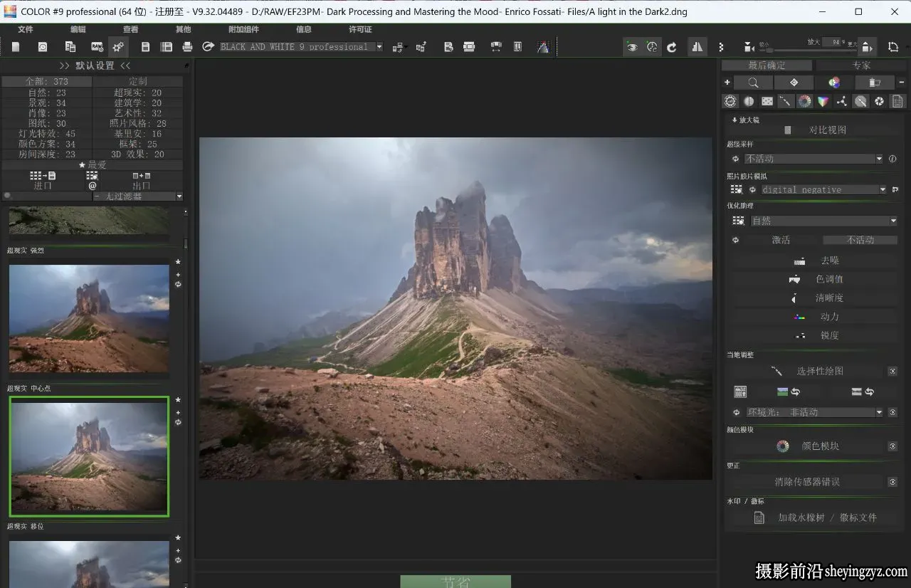Open the 附加组件 menu
The image size is (911, 588).
click(x=243, y=29)
